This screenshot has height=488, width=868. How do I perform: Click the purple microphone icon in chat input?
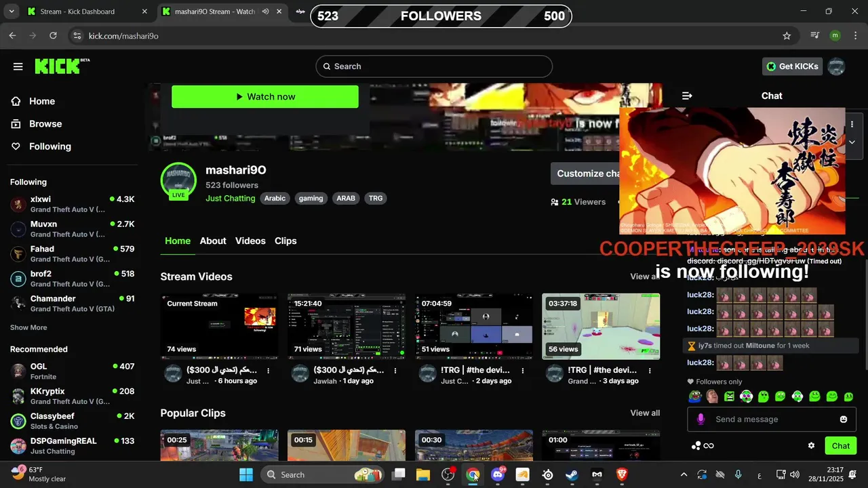tap(701, 420)
